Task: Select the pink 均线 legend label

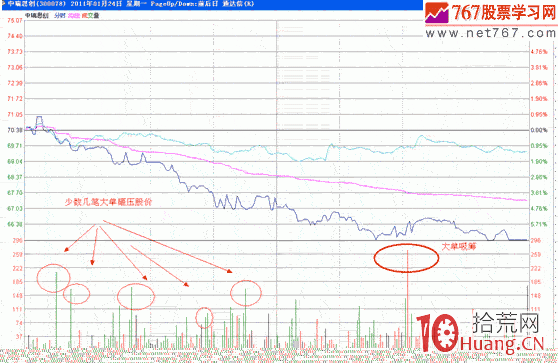Action: coord(74,16)
